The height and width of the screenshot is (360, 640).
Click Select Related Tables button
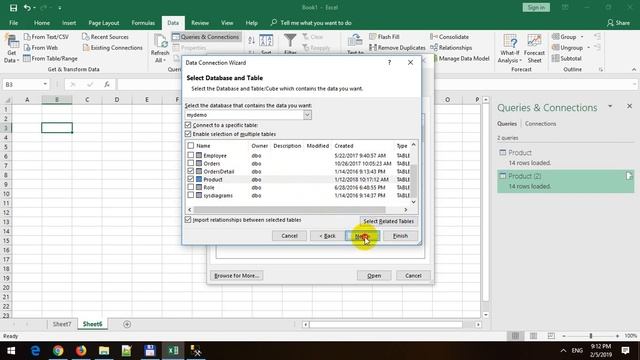[389, 221]
